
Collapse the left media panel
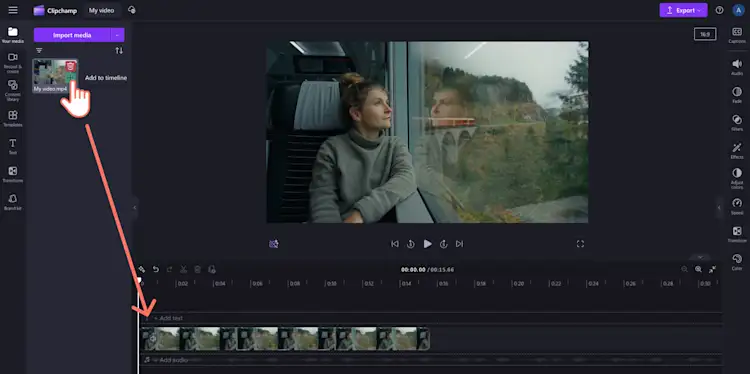tap(134, 208)
